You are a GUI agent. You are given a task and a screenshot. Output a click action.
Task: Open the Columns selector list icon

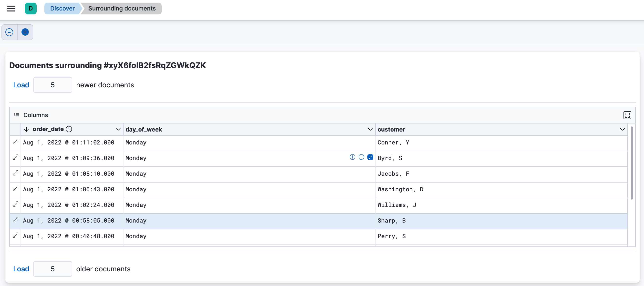17,115
